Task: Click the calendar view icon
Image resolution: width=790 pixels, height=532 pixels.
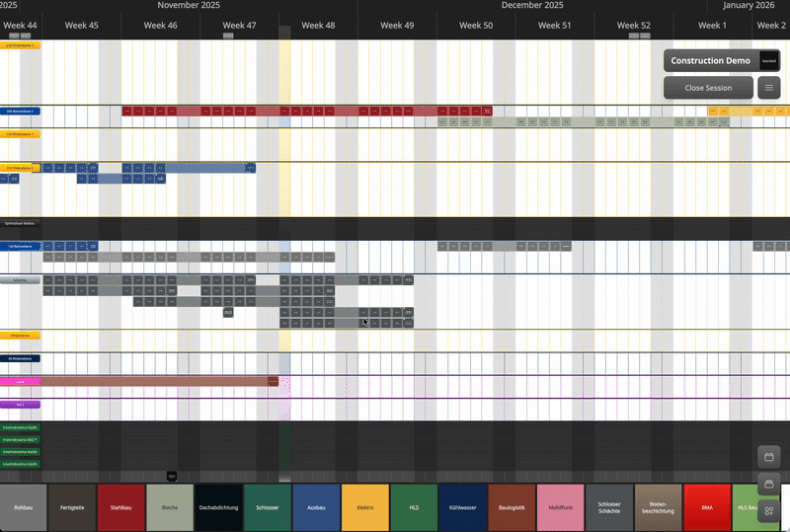Action: [x=769, y=457]
